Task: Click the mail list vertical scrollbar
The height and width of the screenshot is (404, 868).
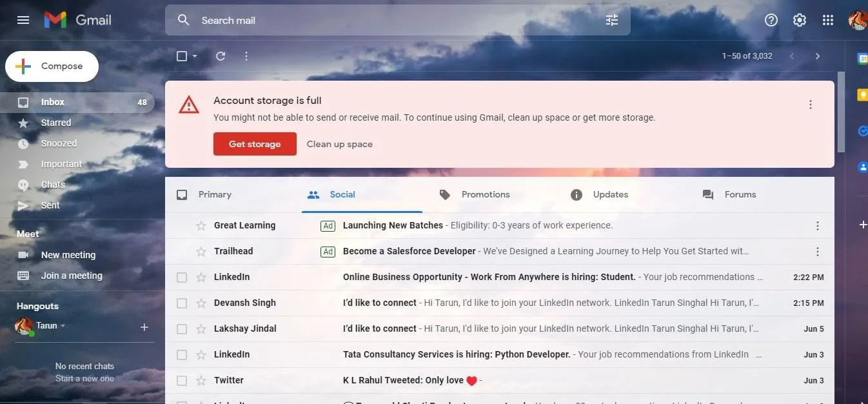Action: tap(840, 111)
